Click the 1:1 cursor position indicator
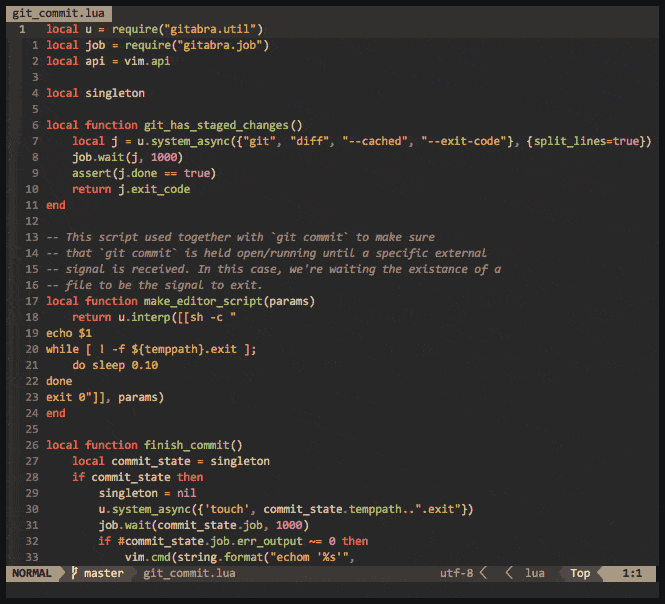 632,574
